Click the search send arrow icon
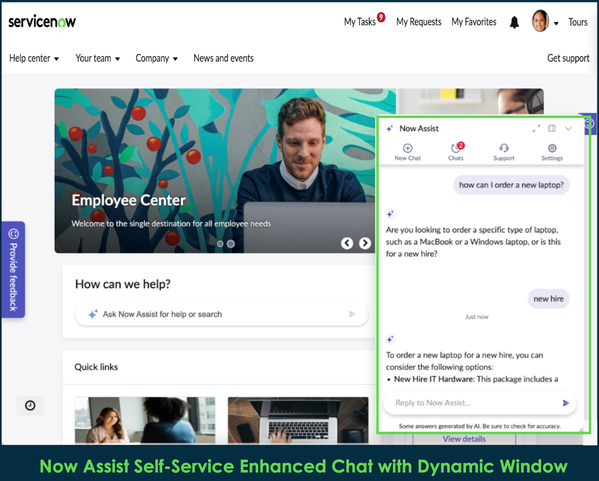 tap(352, 314)
